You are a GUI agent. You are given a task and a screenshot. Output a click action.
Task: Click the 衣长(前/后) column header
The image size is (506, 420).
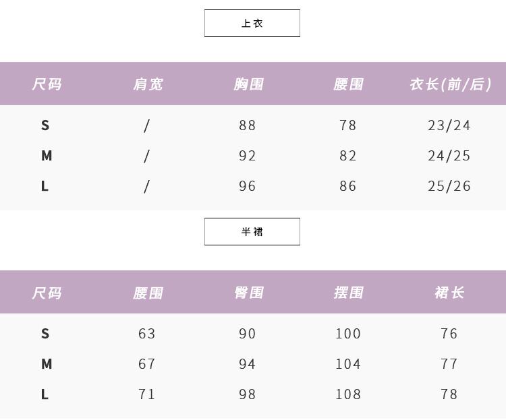pyautogui.click(x=450, y=84)
